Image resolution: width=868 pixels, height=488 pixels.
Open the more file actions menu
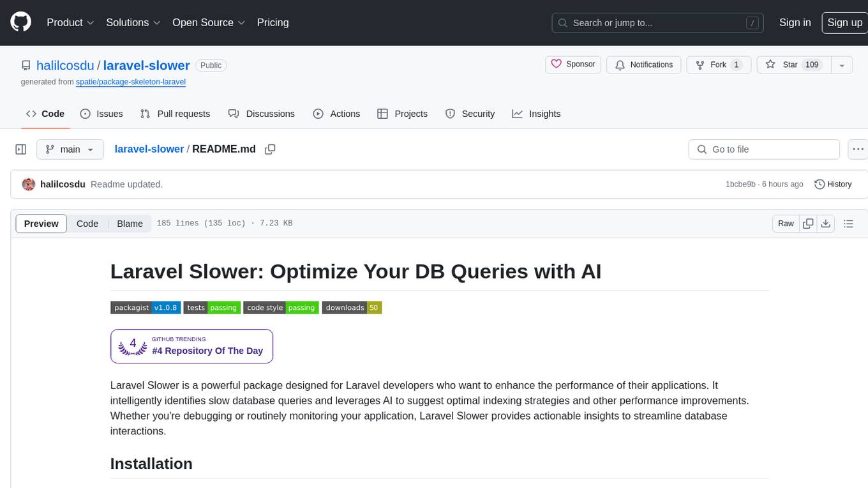click(858, 149)
